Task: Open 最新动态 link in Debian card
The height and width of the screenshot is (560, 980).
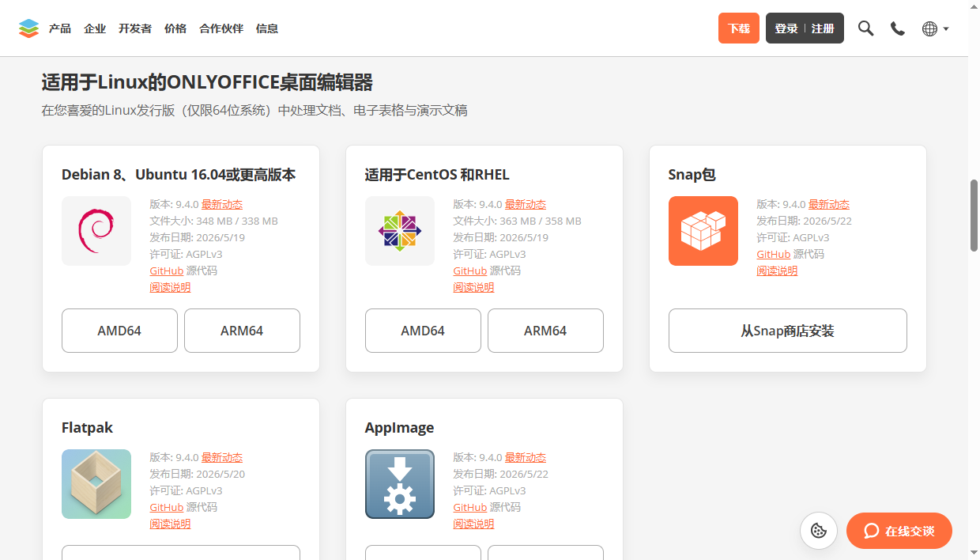Action: pyautogui.click(x=222, y=204)
